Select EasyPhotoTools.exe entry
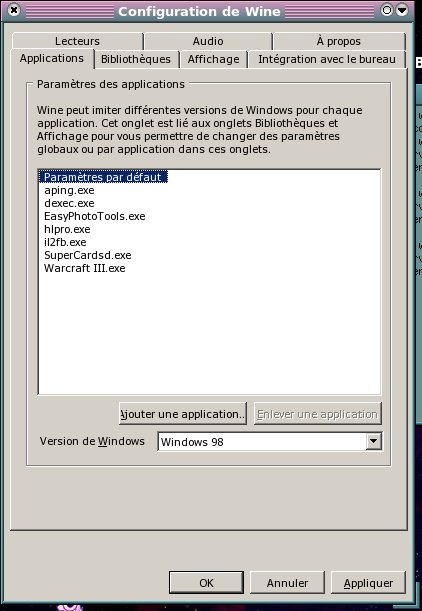The image size is (422, 611). point(94,216)
